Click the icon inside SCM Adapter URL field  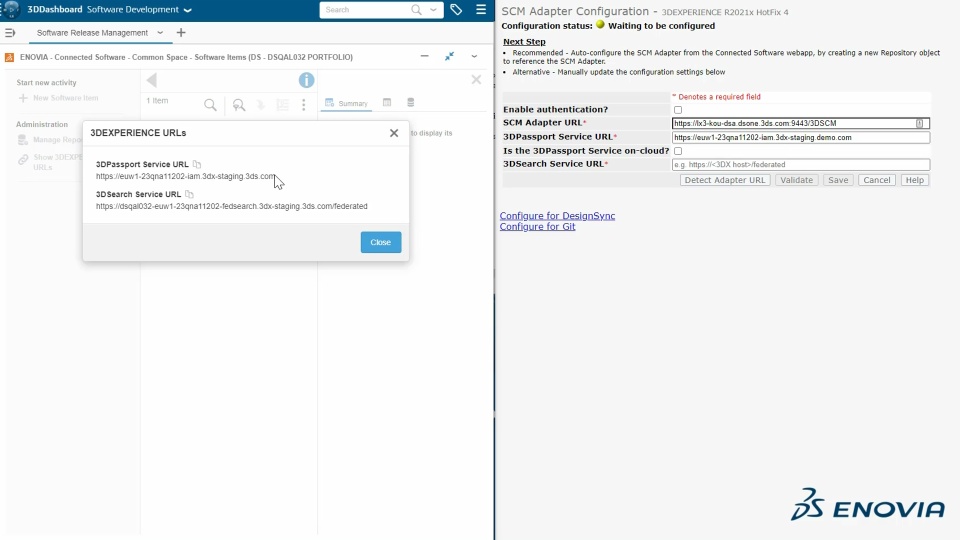pyautogui.click(x=920, y=123)
